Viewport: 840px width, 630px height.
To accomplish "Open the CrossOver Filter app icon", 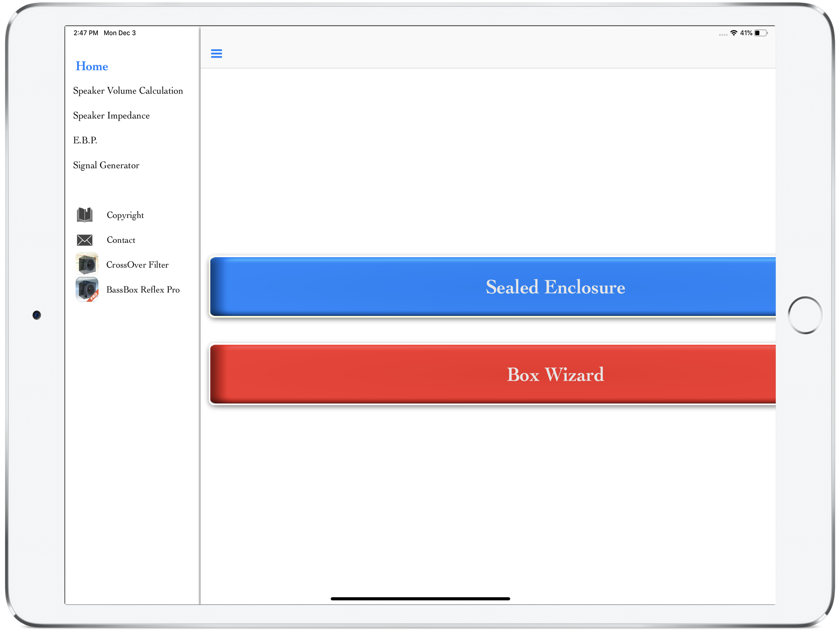I will [87, 264].
